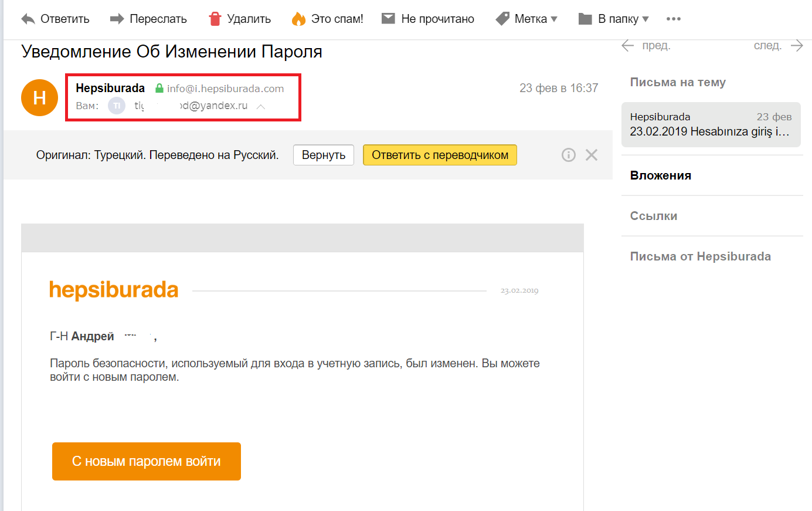Screen dimensions: 812x511
Task: Click the flame spam icon
Action: (x=299, y=19)
